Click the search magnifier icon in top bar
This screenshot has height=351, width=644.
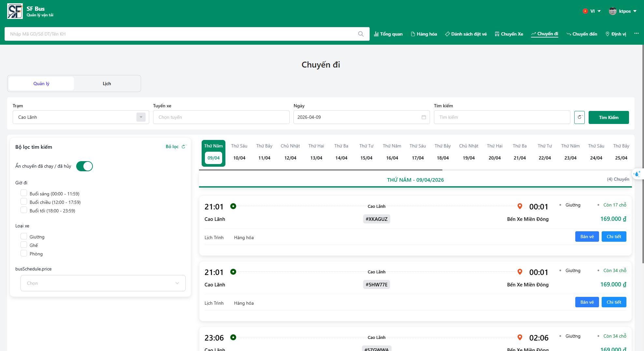[x=361, y=34]
